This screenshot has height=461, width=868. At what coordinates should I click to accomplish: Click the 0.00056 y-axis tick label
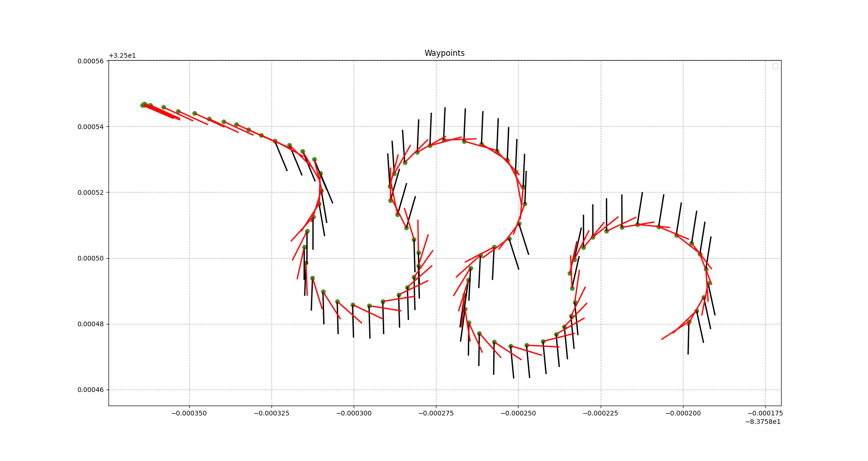(x=91, y=61)
